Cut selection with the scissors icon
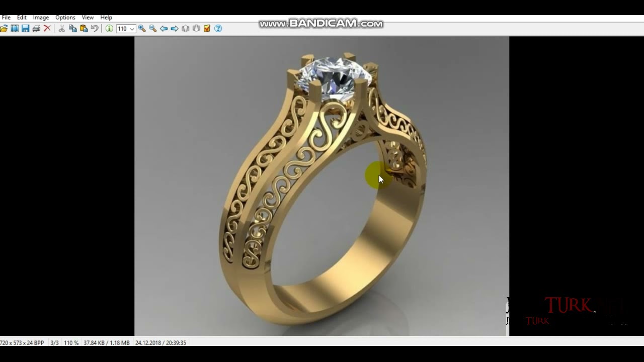The image size is (644, 362). click(62, 29)
